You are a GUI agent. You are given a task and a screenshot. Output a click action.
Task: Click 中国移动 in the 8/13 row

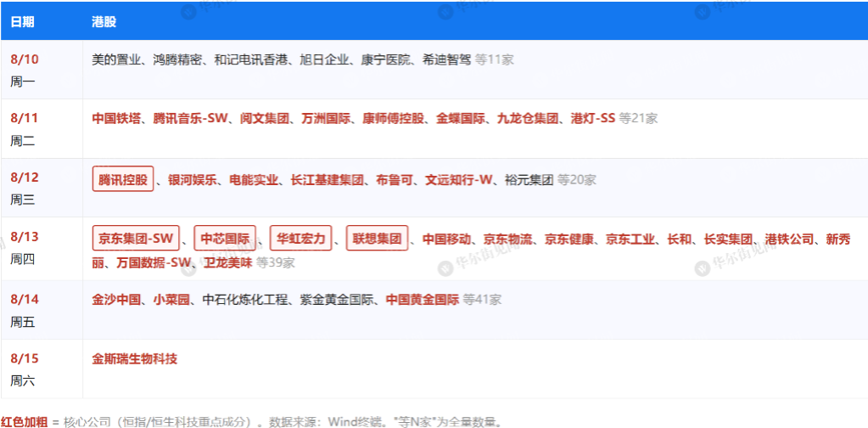click(x=447, y=239)
